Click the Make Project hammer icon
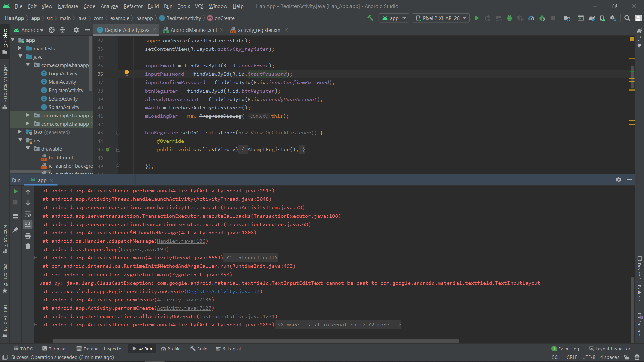This screenshot has width=644, height=362. pos(370,18)
